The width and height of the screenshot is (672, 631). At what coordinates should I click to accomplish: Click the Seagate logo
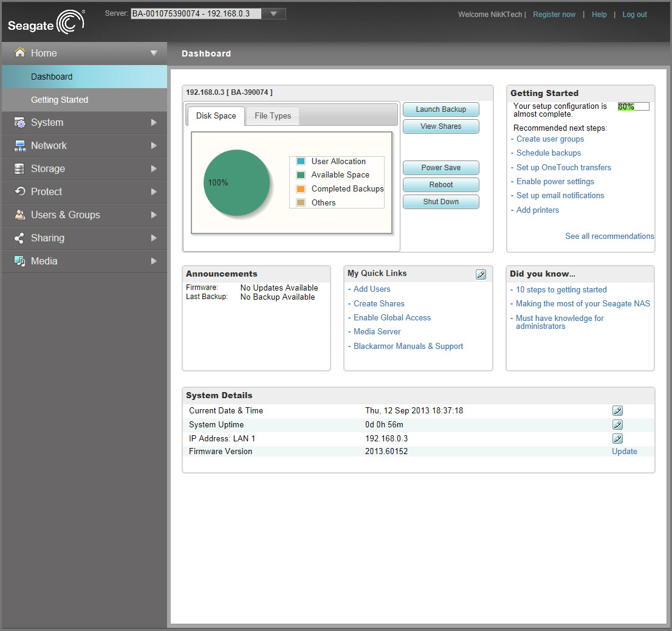46,22
